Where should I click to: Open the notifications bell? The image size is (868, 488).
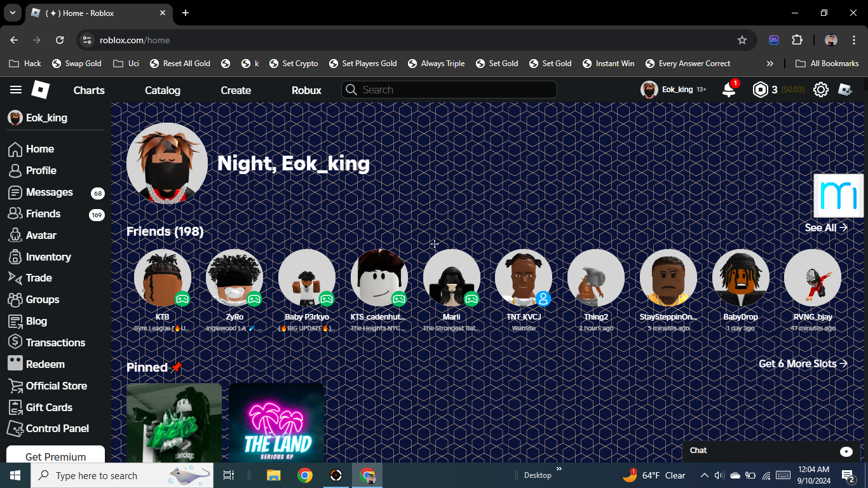coord(729,90)
